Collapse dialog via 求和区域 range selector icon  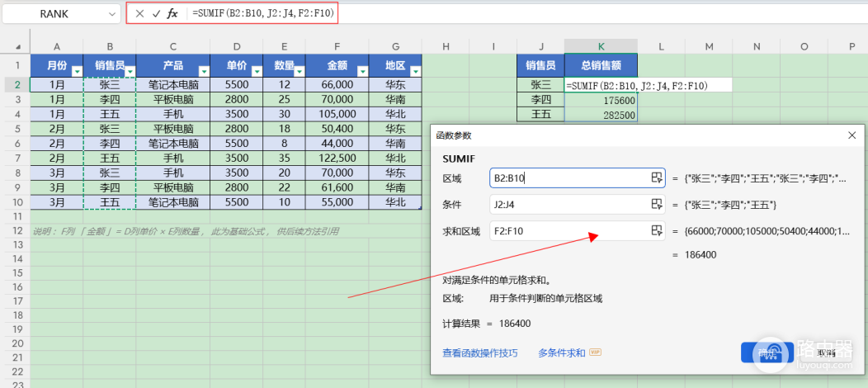[x=657, y=231]
